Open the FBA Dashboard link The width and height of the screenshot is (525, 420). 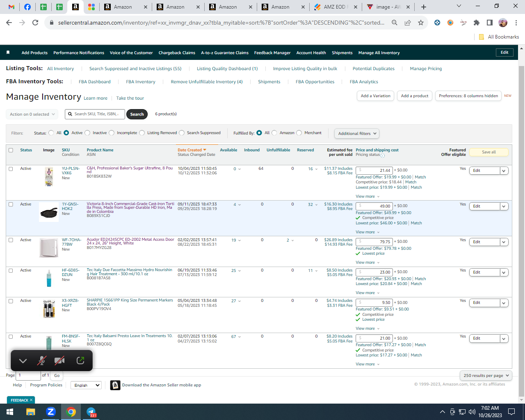95,82
